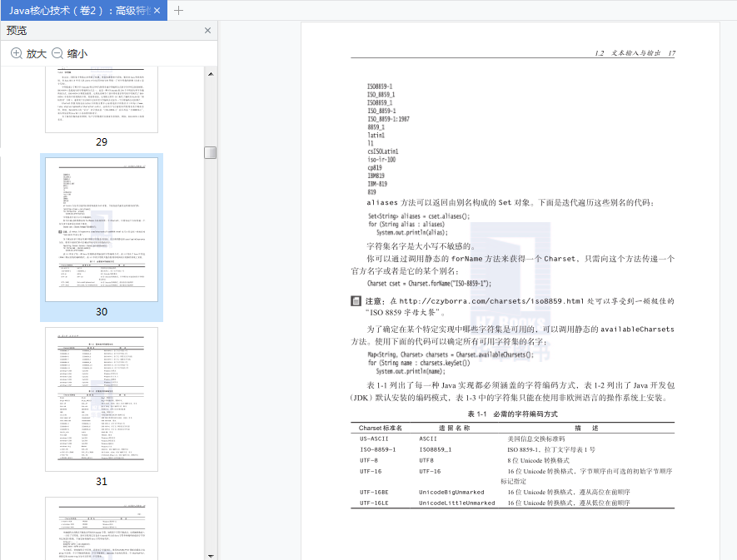
Task: Click the 预览 panel title
Action: click(17, 31)
